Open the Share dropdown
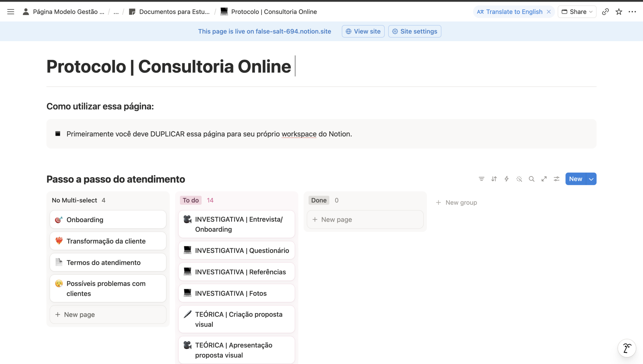The image size is (643, 364). point(577,12)
